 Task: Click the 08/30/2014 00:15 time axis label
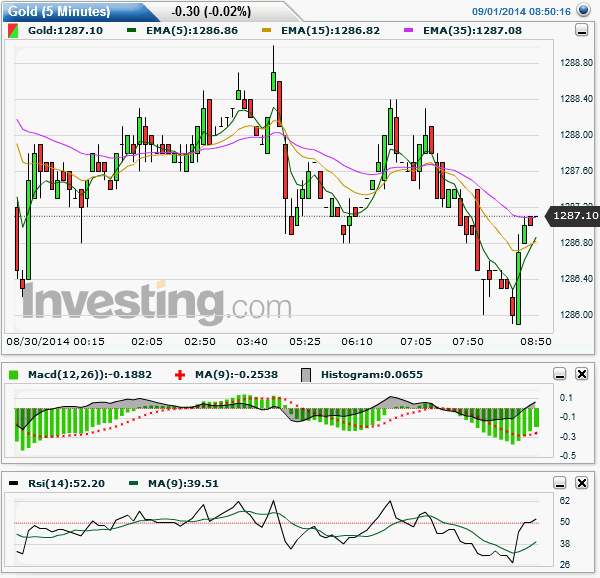point(55,342)
